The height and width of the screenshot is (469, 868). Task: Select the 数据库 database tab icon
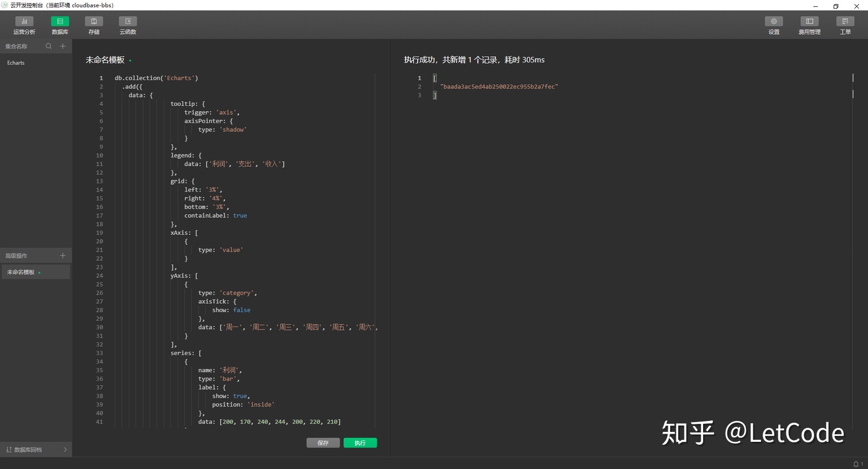pos(60,21)
